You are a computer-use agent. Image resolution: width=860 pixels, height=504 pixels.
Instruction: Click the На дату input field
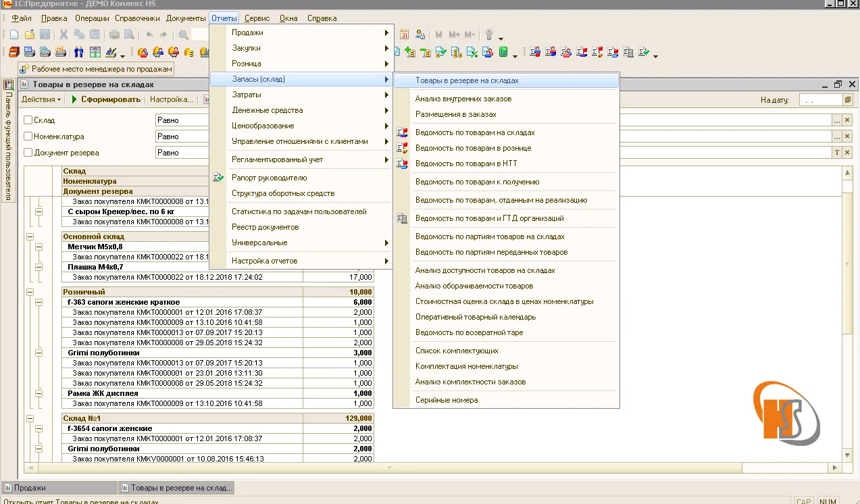pos(821,100)
